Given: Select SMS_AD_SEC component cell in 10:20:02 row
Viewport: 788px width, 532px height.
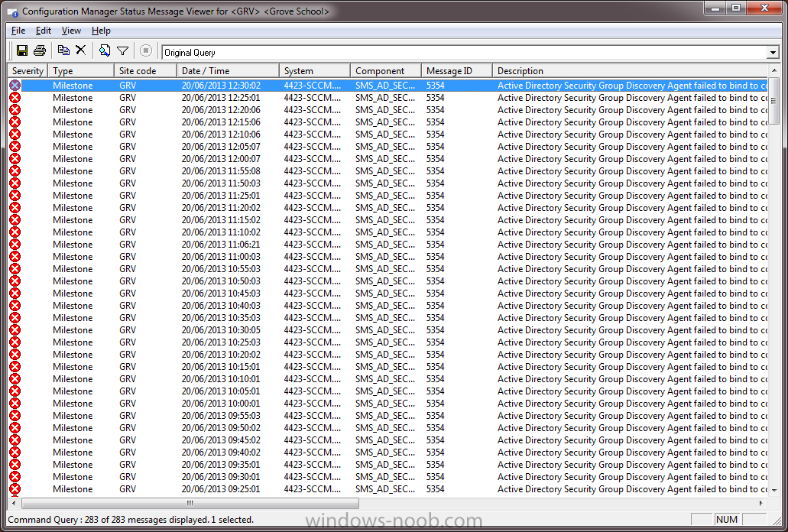Looking at the screenshot, I should pos(385,354).
